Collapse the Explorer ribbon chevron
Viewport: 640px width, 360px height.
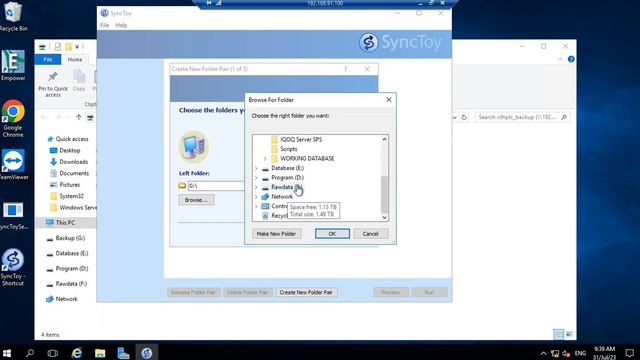(x=560, y=60)
